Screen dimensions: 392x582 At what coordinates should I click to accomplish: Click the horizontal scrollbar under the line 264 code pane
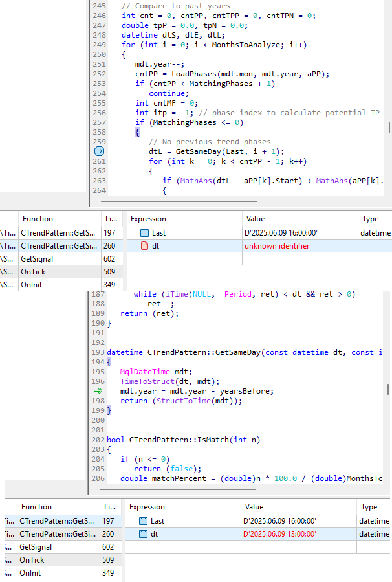click(179, 201)
